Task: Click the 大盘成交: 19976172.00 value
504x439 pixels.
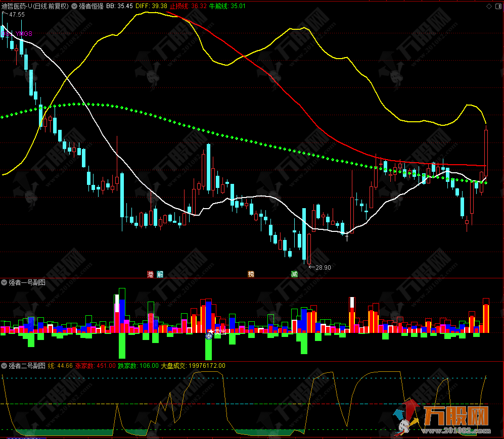Action: [x=193, y=365]
